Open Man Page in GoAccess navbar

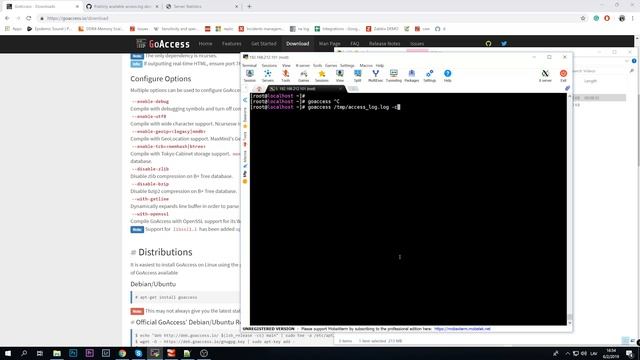click(x=329, y=44)
